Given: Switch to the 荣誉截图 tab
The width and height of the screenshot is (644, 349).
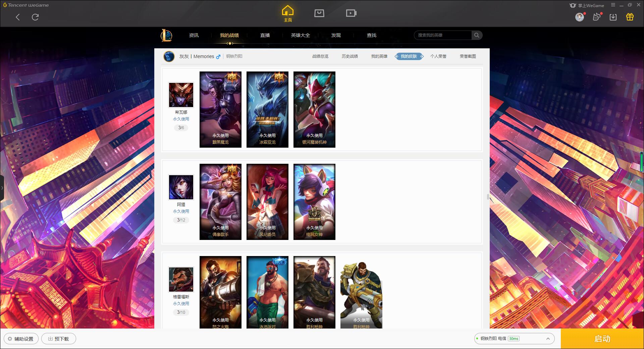Looking at the screenshot, I should (468, 56).
